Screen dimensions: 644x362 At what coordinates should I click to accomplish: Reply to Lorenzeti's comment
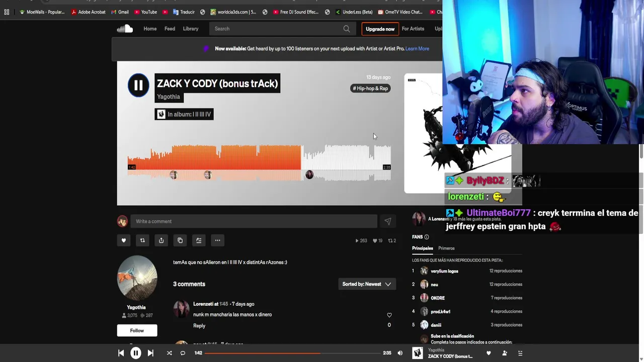tap(199, 326)
